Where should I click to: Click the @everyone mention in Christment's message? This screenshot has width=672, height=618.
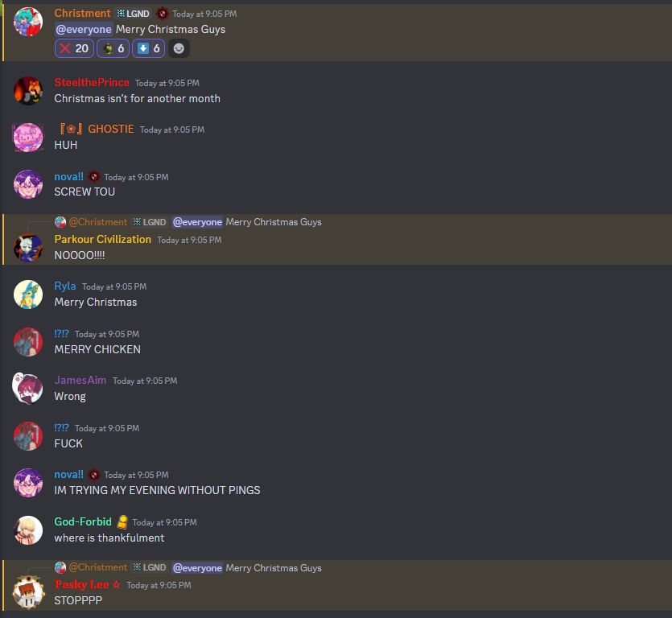[84, 29]
